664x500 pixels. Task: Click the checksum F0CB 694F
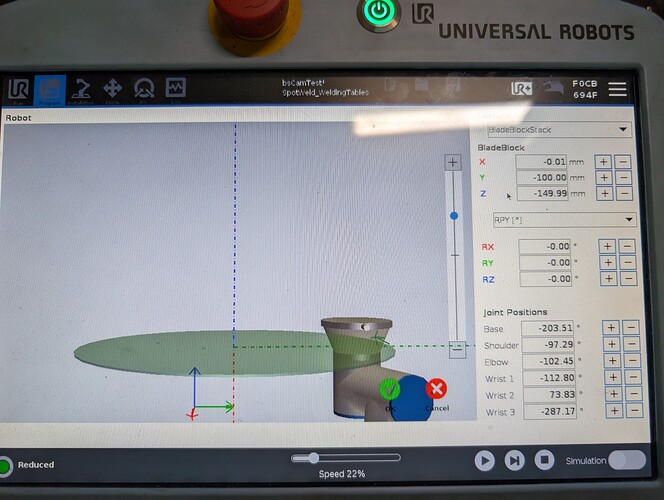tap(585, 89)
